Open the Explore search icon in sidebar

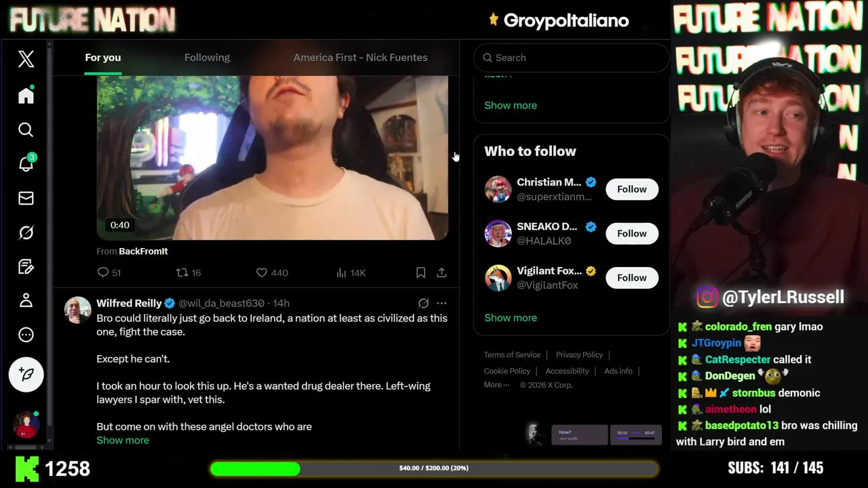(x=26, y=129)
